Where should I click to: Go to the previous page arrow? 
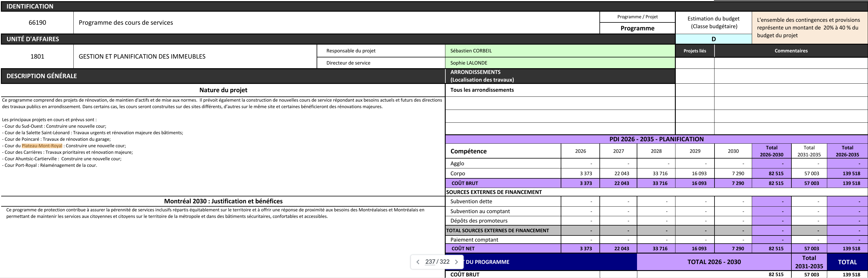tap(418, 262)
